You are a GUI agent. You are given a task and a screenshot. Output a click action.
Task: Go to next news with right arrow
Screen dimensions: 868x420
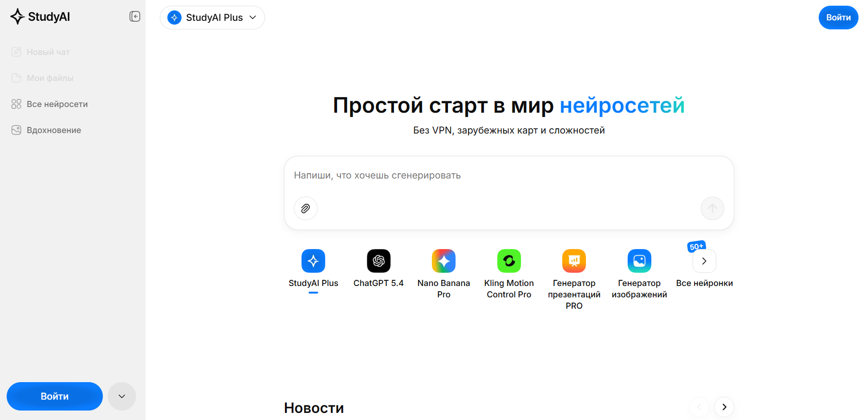point(724,407)
